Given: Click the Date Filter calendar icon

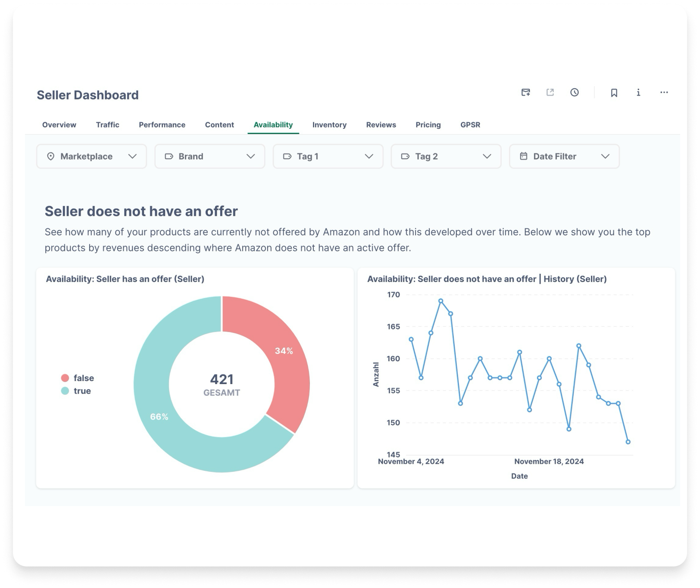Looking at the screenshot, I should [524, 156].
